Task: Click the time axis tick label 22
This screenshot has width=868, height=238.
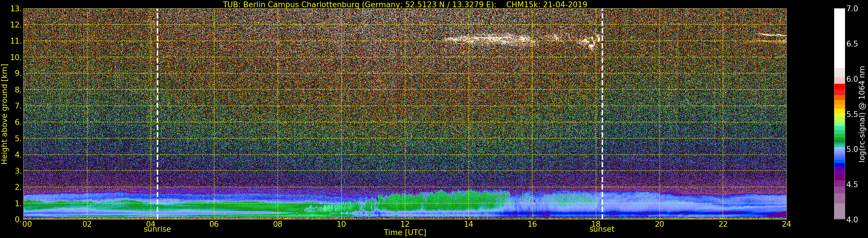Action: click(x=723, y=224)
